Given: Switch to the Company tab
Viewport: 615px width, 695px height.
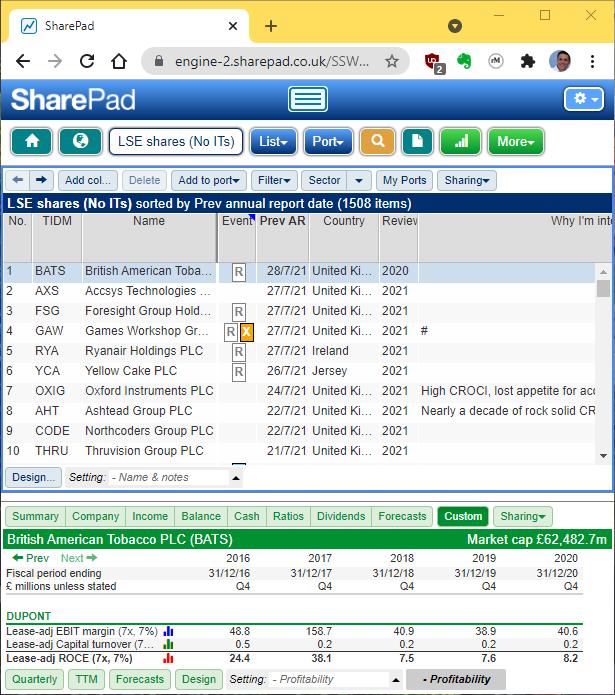Looking at the screenshot, I should click(x=96, y=516).
